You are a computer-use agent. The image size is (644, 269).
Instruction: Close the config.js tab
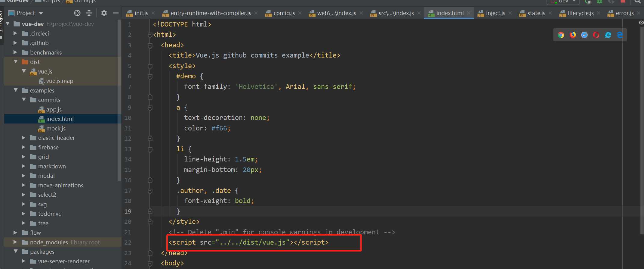[x=300, y=13]
